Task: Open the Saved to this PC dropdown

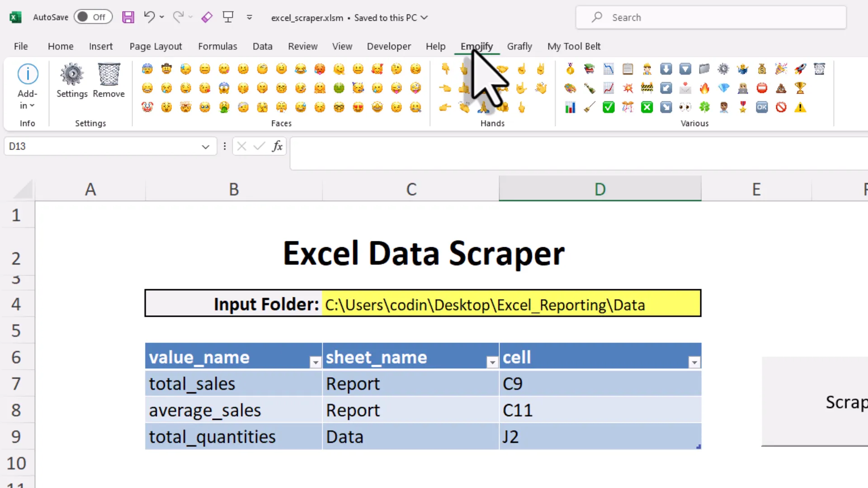Action: [424, 18]
